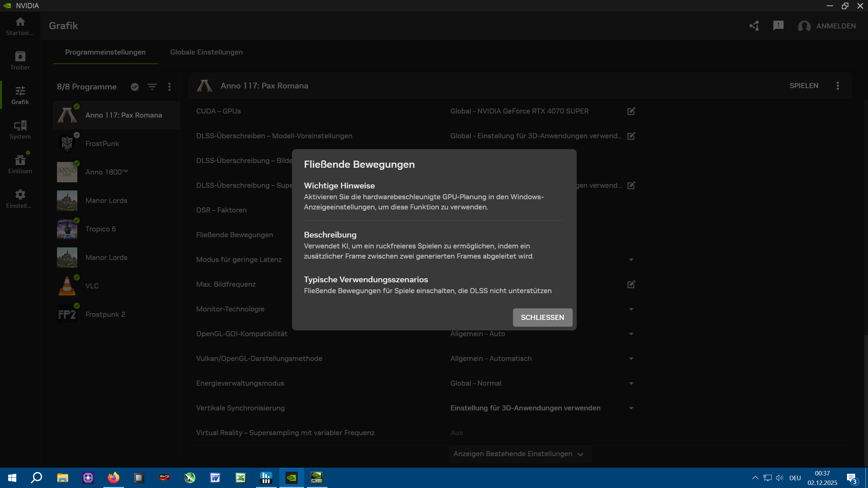Close dialog with SCHLIESSEN button
Viewport: 868px width, 488px height.
(542, 318)
